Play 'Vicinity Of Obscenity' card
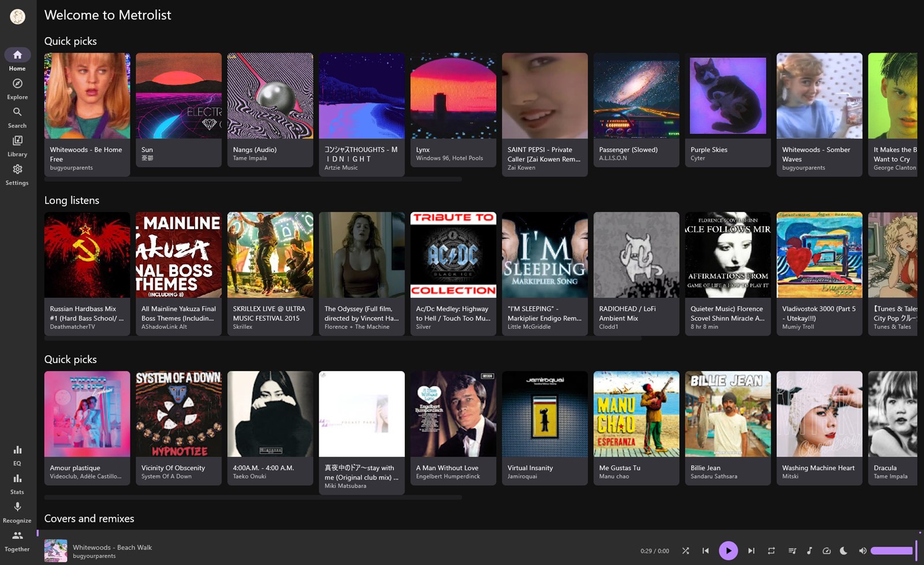This screenshot has width=924, height=565. (178, 428)
